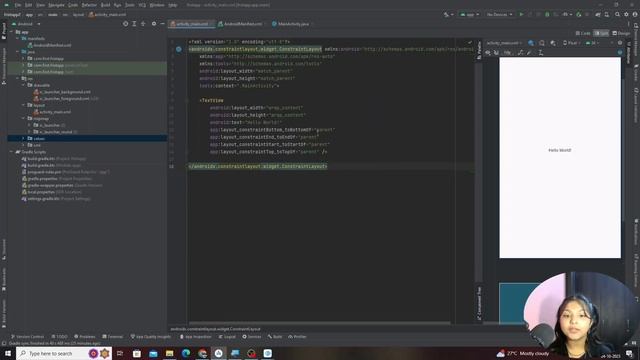Open the activity_main.xml dropdown in design toolbar
The height and width of the screenshot is (360, 640).
click(x=504, y=43)
